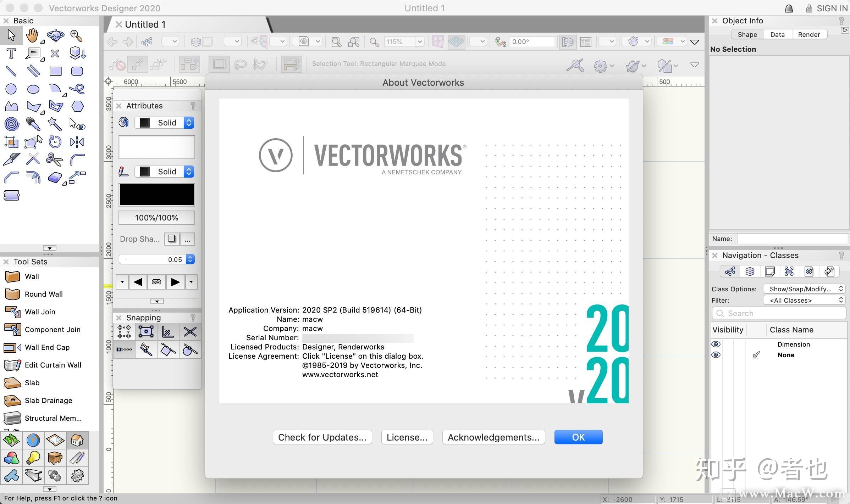Expand Attributes palette bottom arrow
Viewport: 850px width, 504px height.
[x=157, y=301]
